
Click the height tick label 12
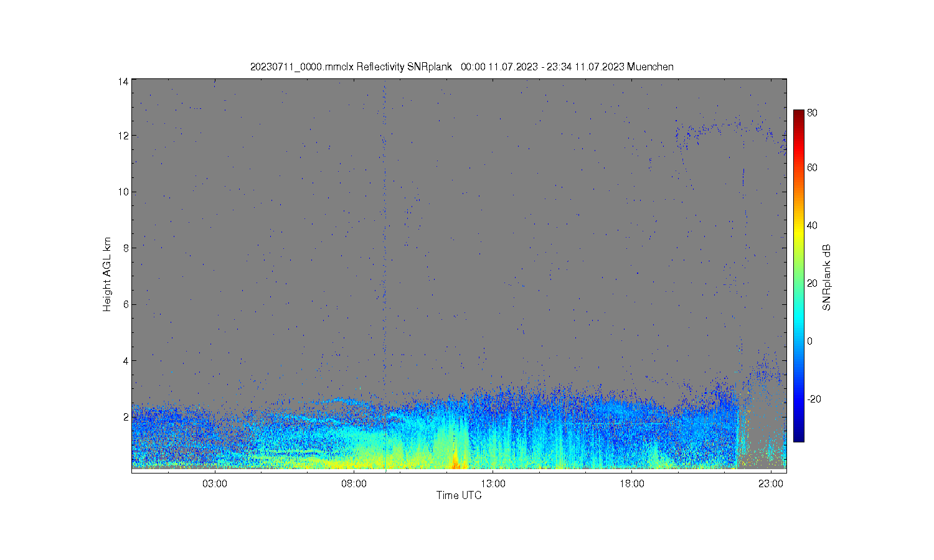tap(123, 136)
